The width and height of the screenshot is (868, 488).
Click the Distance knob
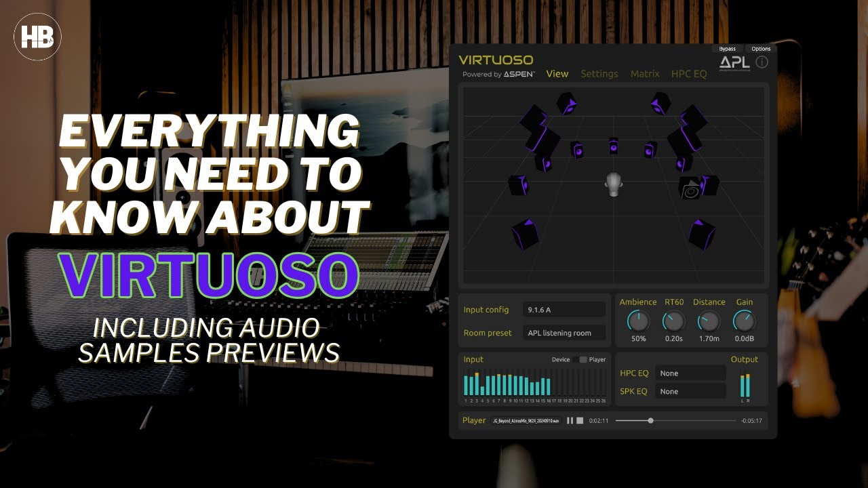(709, 321)
